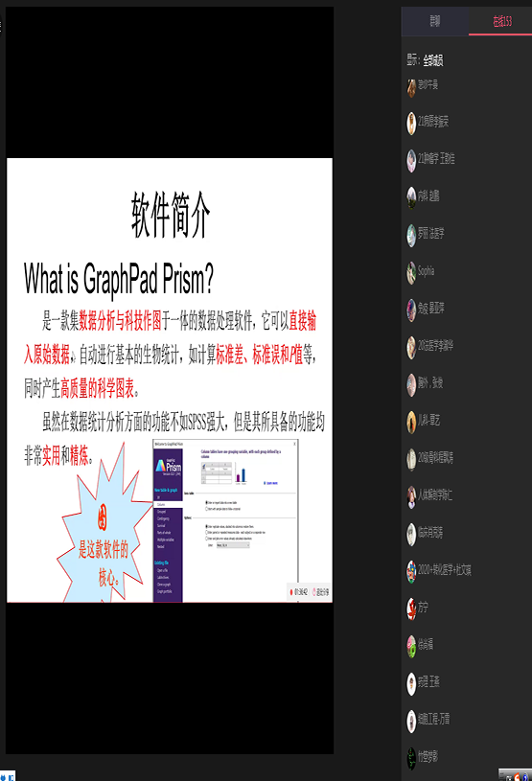Select the member 细胞工程-万雪
This screenshot has height=781, width=532.
(434, 719)
